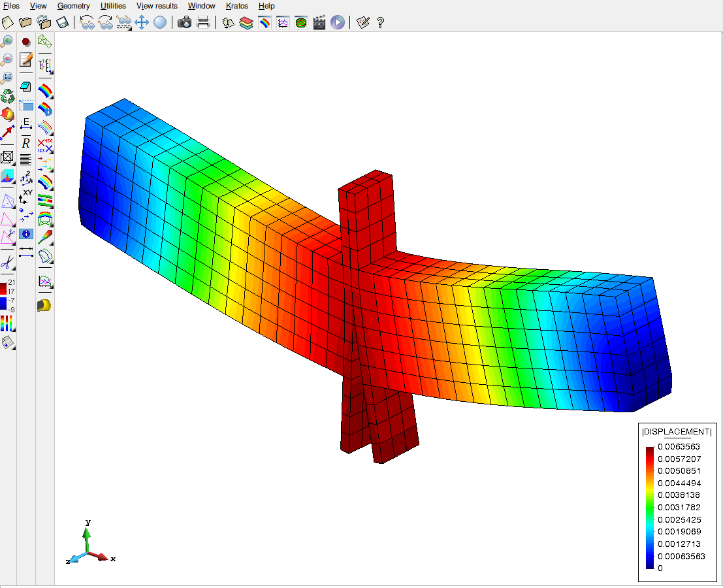
Task: Click the blue dot and arrows icon
Action: [26, 215]
